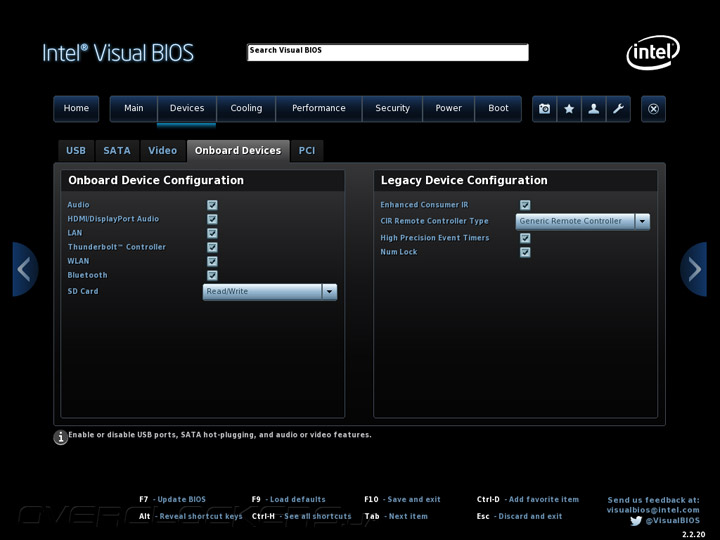
Task: Open favorites with the star icon
Action: 569,109
